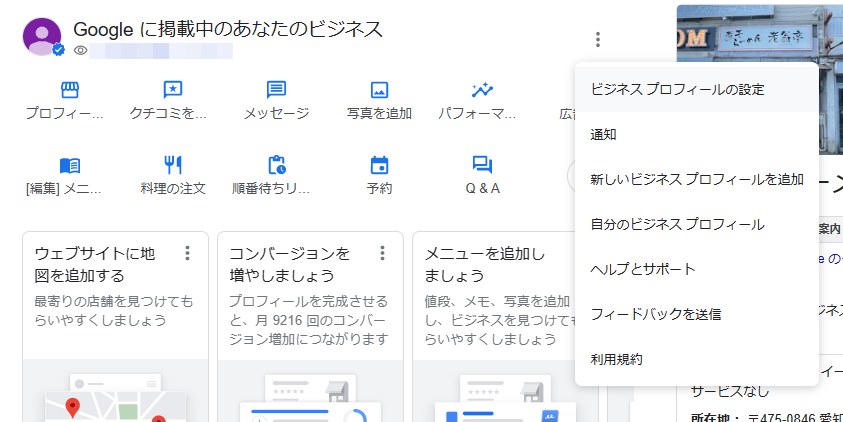Click the Q & A chat icon

click(x=482, y=165)
